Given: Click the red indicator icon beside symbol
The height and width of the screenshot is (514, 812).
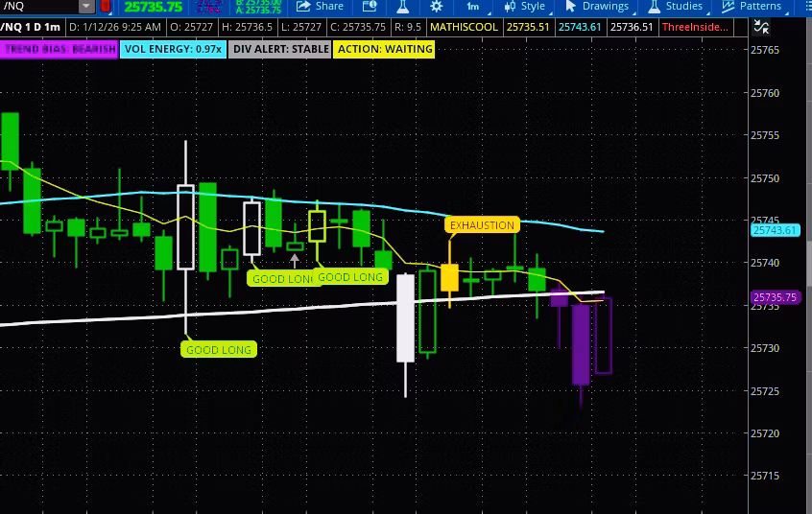Looking at the screenshot, I should click(105, 7).
